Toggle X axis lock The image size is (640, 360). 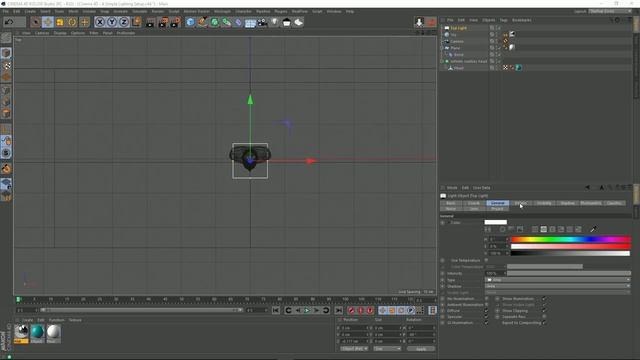coord(100,22)
